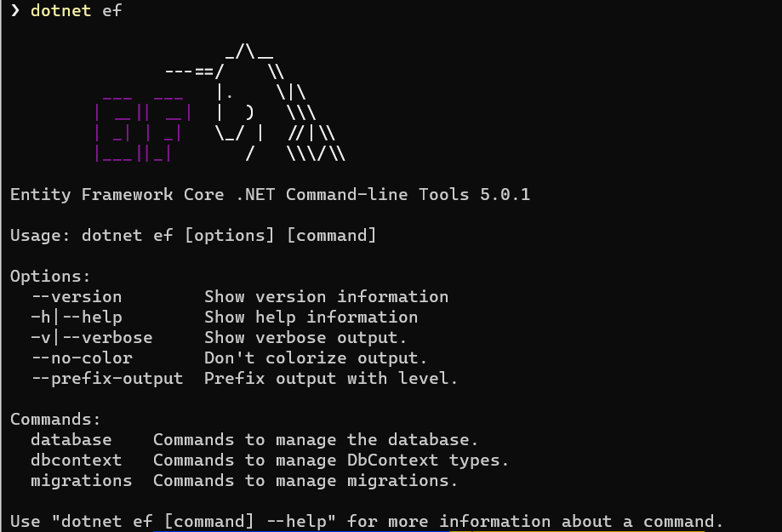Click the version number 5.0.1

coord(505,195)
